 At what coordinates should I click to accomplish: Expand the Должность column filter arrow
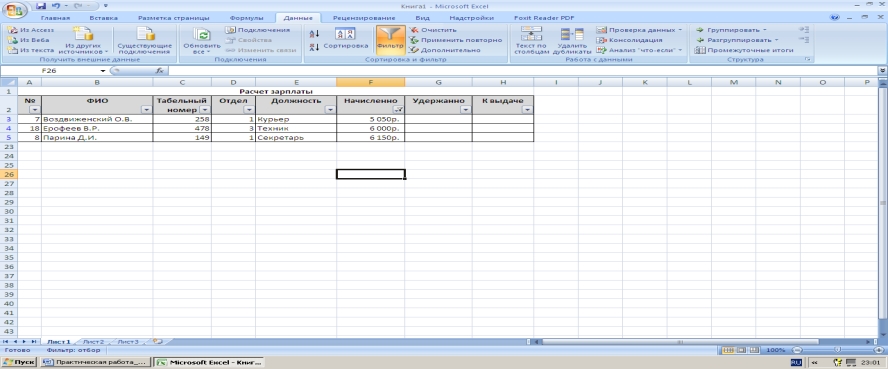(x=330, y=110)
